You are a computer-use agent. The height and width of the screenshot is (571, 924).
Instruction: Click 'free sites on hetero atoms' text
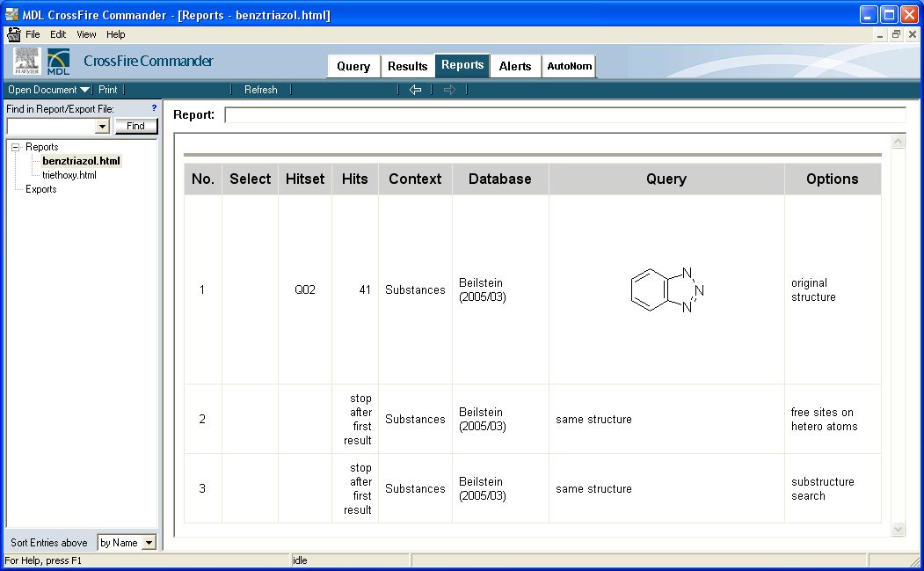(824, 420)
